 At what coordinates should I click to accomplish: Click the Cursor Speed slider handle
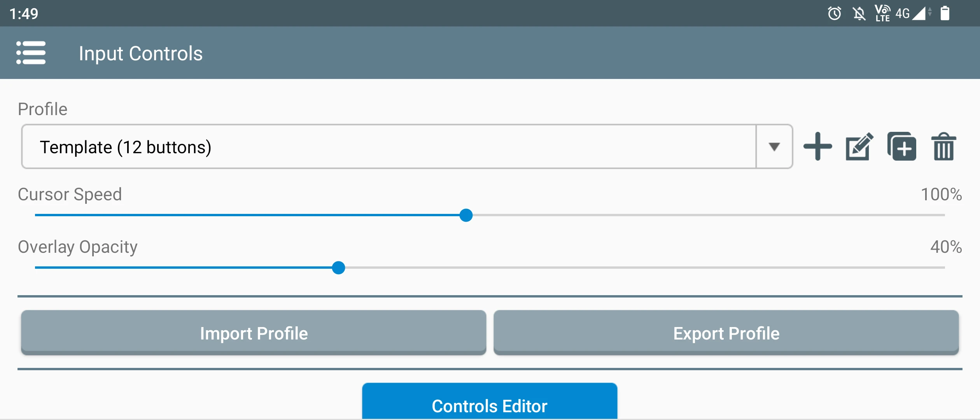(x=466, y=215)
